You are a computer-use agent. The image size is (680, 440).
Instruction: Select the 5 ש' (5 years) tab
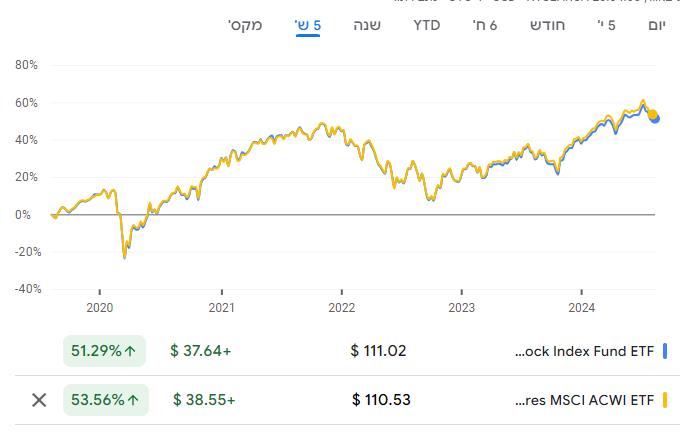(307, 24)
